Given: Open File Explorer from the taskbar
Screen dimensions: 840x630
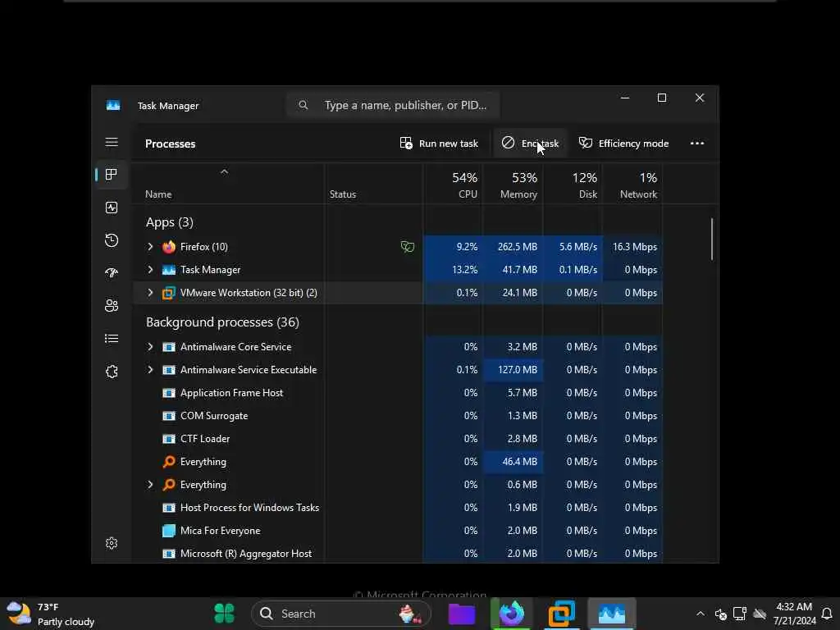Looking at the screenshot, I should coord(462,614).
